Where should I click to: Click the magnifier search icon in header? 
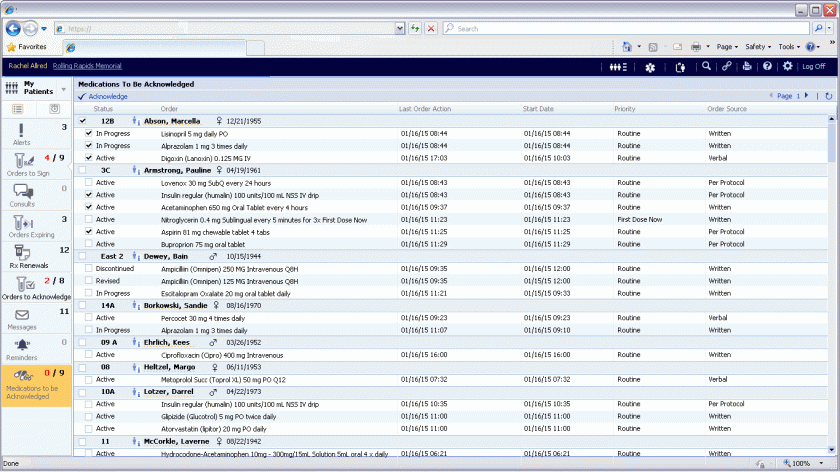tap(706, 66)
